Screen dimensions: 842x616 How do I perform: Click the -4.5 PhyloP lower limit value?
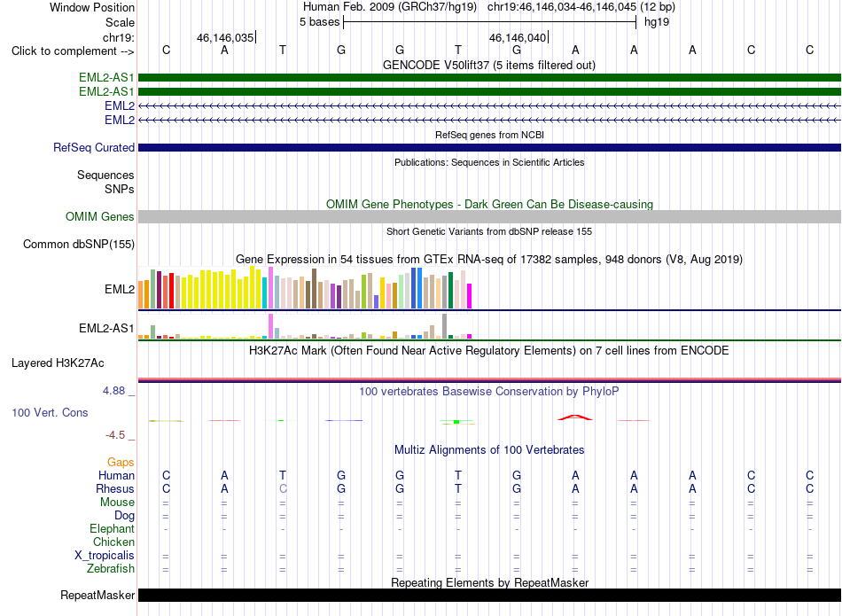pyautogui.click(x=115, y=435)
